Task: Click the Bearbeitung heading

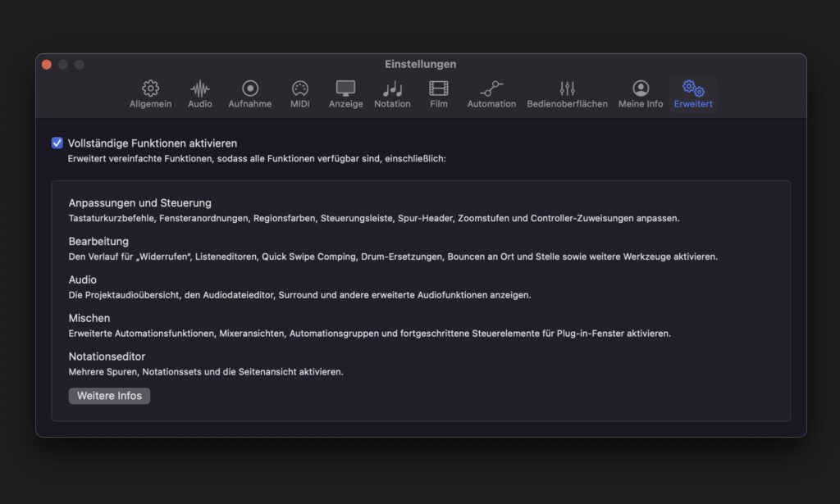Action: [x=98, y=241]
